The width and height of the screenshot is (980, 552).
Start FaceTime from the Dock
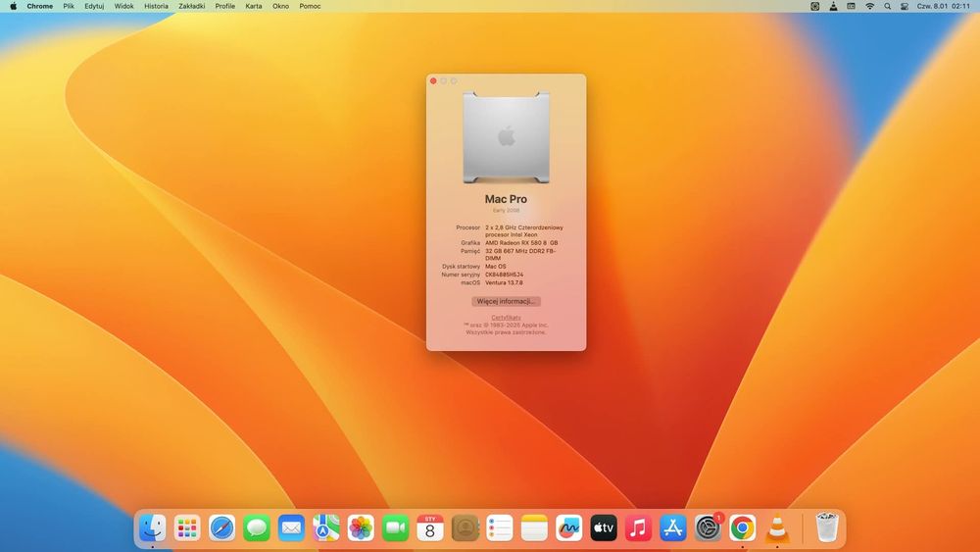pyautogui.click(x=396, y=528)
